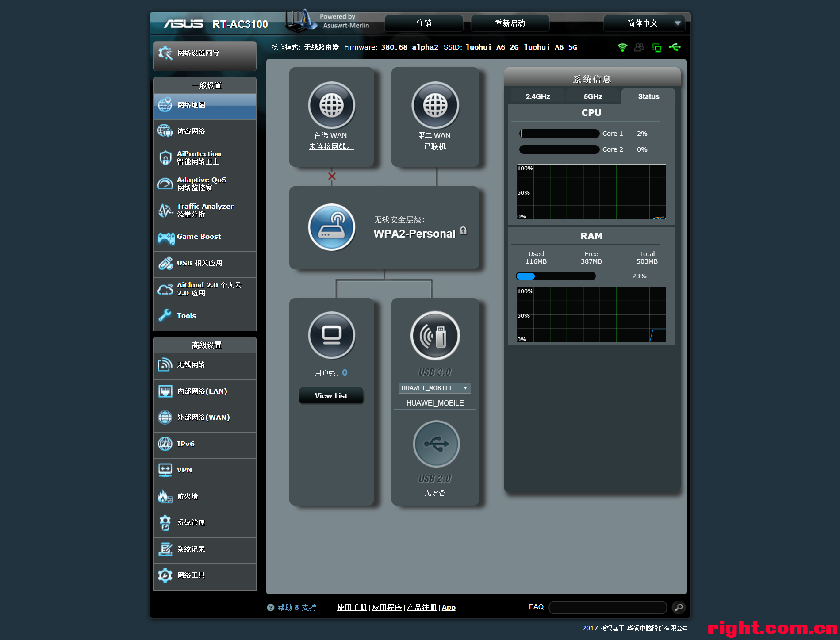This screenshot has width=840, height=640.
Task: Open VPN monitor icon
Action: click(165, 470)
